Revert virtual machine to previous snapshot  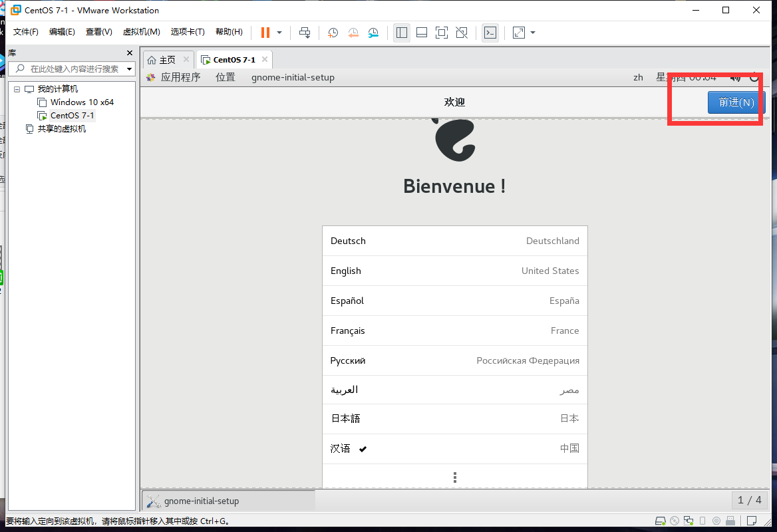[353, 33]
